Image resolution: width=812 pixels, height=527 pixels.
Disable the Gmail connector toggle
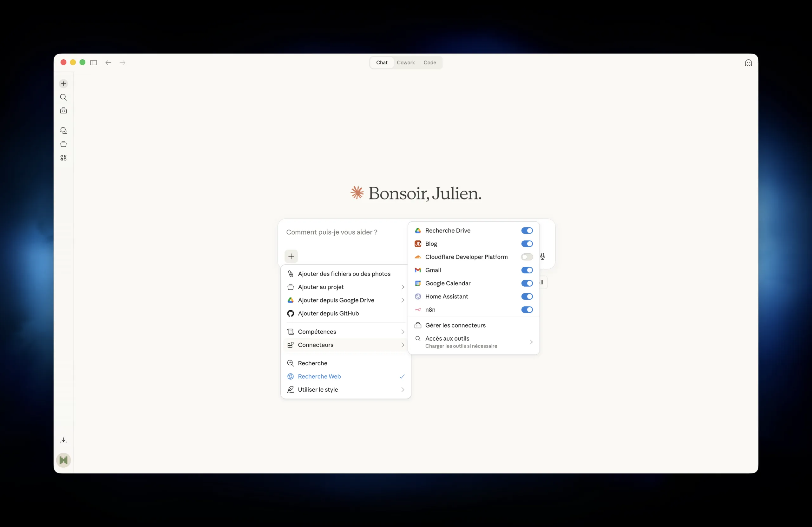pos(527,270)
